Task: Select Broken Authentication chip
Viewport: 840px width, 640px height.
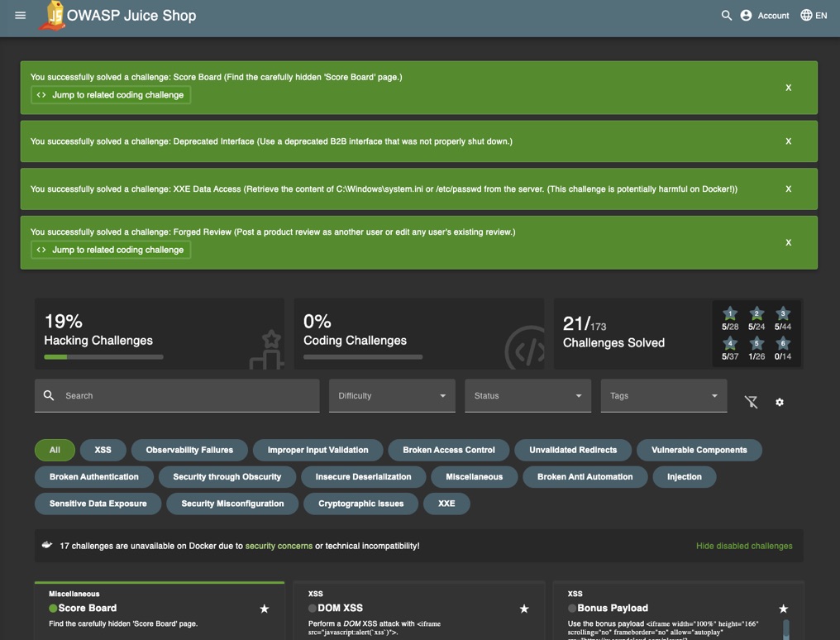Action: [93, 476]
